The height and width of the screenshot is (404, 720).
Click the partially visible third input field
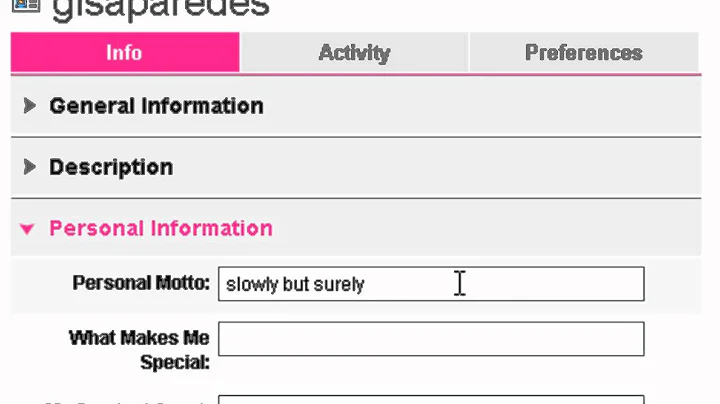coord(431,399)
